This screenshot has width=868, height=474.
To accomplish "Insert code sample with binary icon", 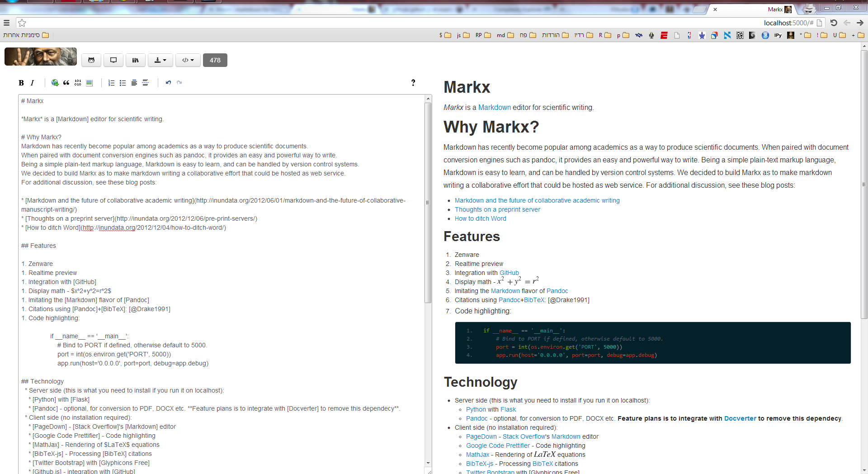I will coord(78,83).
